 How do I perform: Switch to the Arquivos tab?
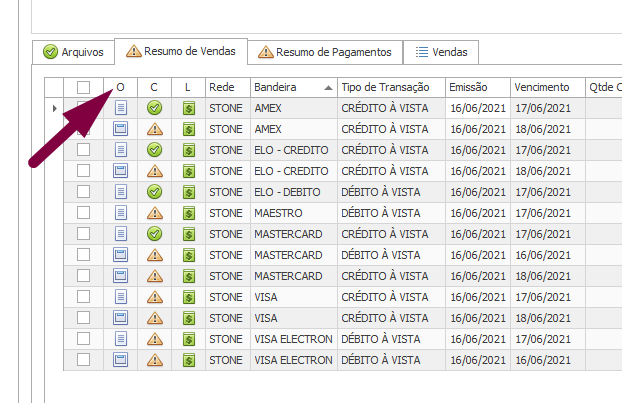pos(73,52)
